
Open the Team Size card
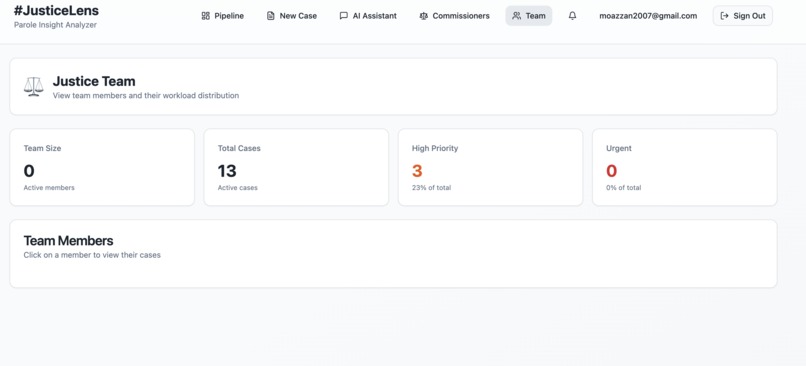pyautogui.click(x=102, y=167)
